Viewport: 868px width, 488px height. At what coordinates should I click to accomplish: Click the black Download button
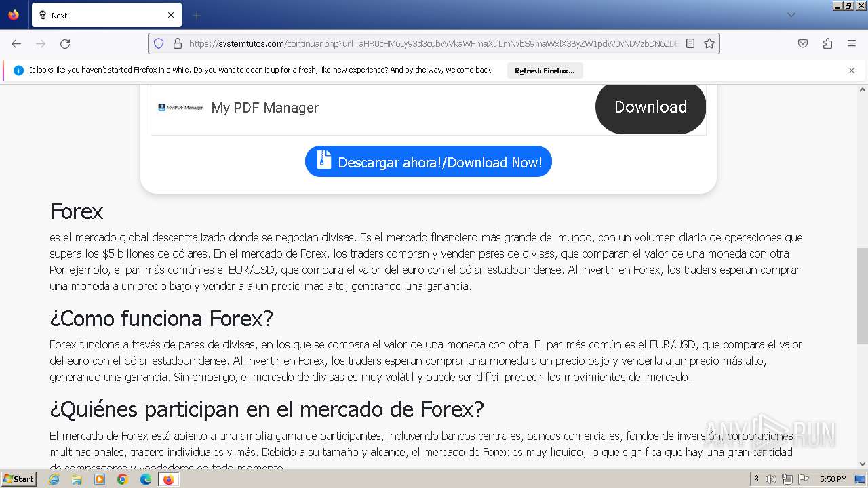650,107
